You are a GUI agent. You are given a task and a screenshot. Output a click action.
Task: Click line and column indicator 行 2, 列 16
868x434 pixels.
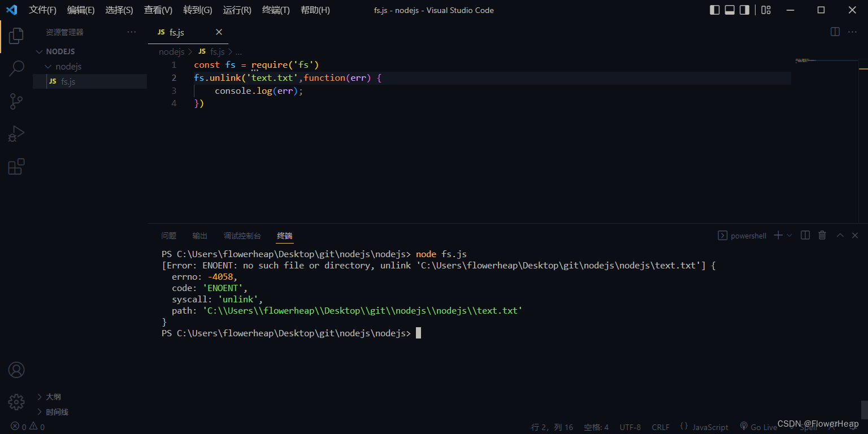click(552, 427)
